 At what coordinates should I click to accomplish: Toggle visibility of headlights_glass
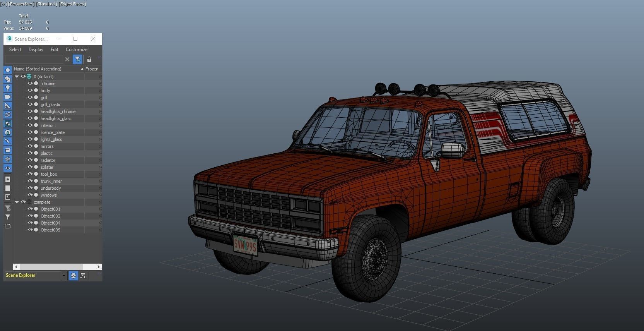30,118
